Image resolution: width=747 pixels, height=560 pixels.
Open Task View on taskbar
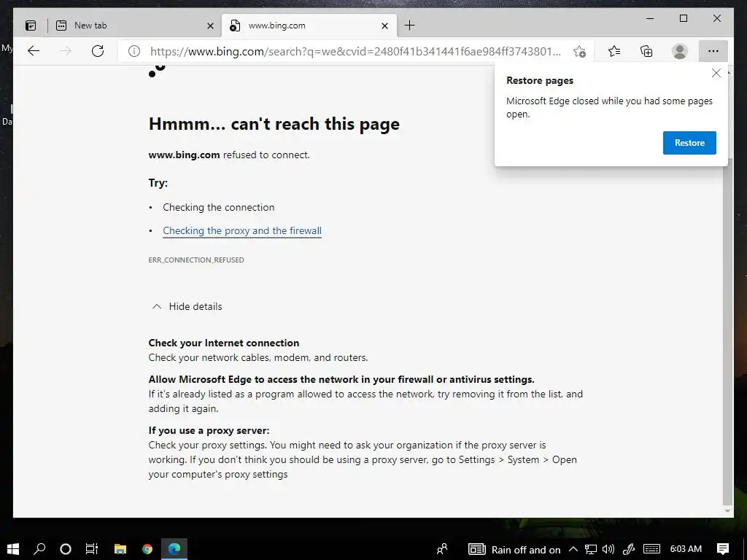(91, 549)
